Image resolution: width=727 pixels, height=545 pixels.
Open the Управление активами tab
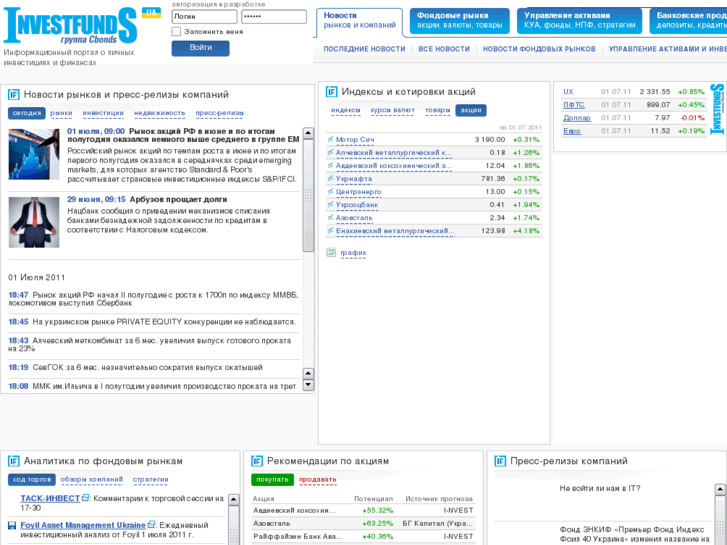pos(580,20)
